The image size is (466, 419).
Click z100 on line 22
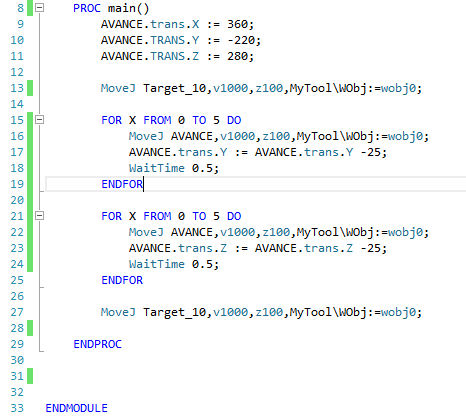pyautogui.click(x=276, y=232)
